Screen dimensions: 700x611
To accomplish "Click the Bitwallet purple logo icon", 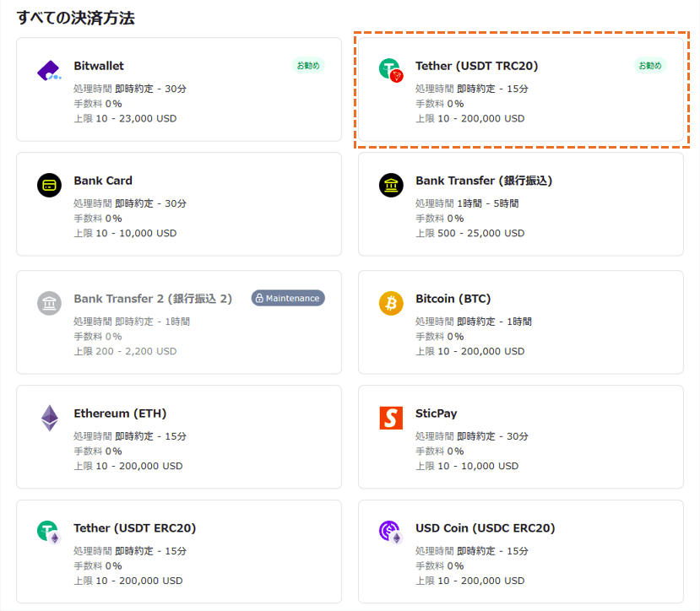I will click(49, 71).
